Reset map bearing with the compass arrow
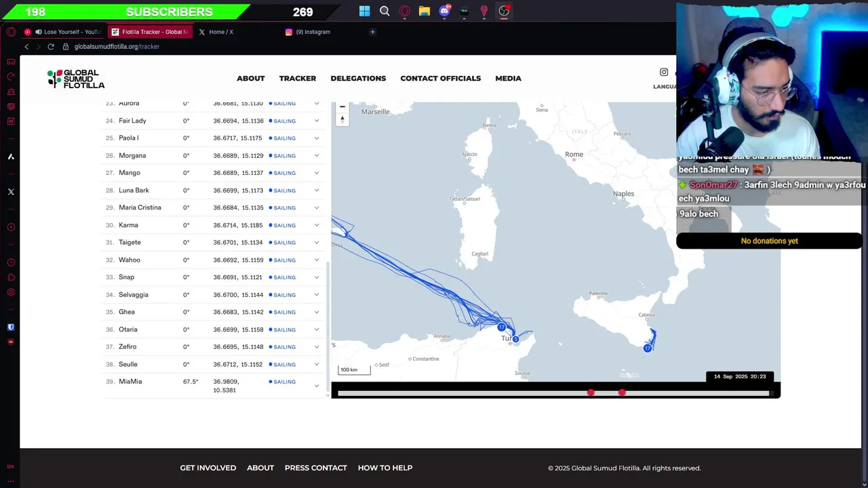This screenshot has height=488, width=868. [x=342, y=119]
